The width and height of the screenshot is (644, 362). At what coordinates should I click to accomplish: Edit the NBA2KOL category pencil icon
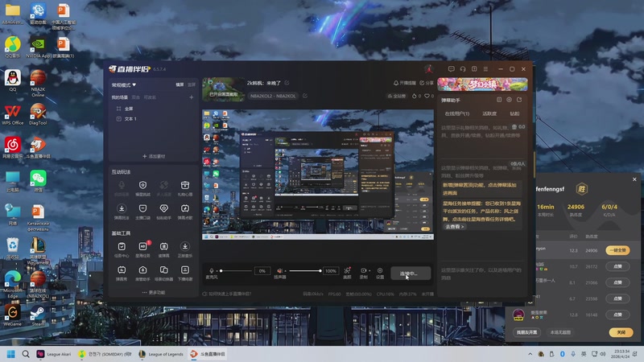click(x=305, y=96)
